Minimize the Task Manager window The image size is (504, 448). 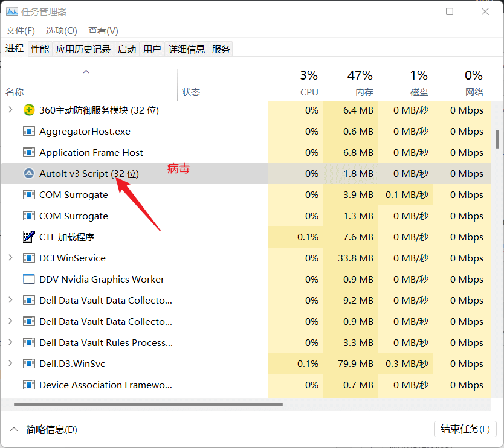tap(415, 11)
